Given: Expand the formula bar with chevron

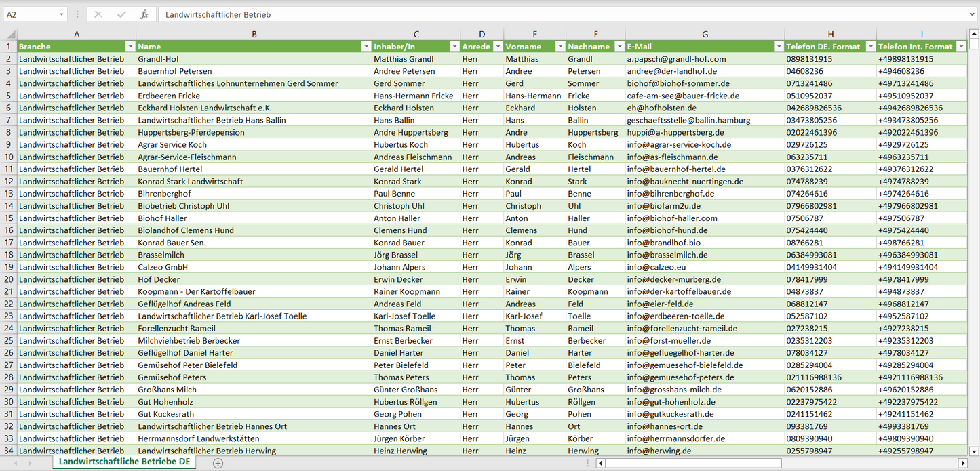Looking at the screenshot, I should pyautogui.click(x=973, y=14).
